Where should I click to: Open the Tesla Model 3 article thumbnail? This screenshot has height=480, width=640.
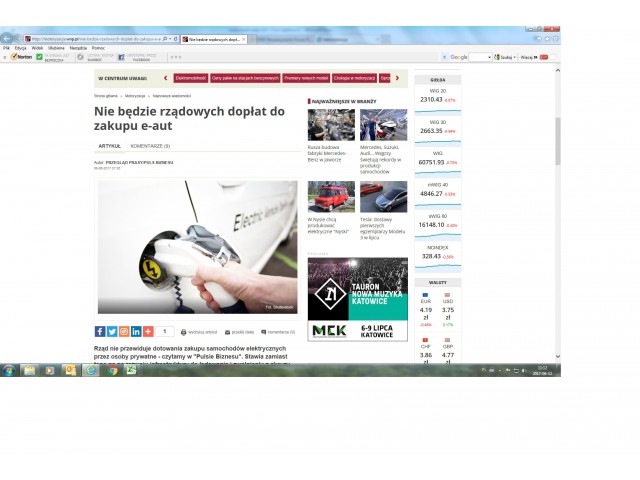pyautogui.click(x=383, y=197)
